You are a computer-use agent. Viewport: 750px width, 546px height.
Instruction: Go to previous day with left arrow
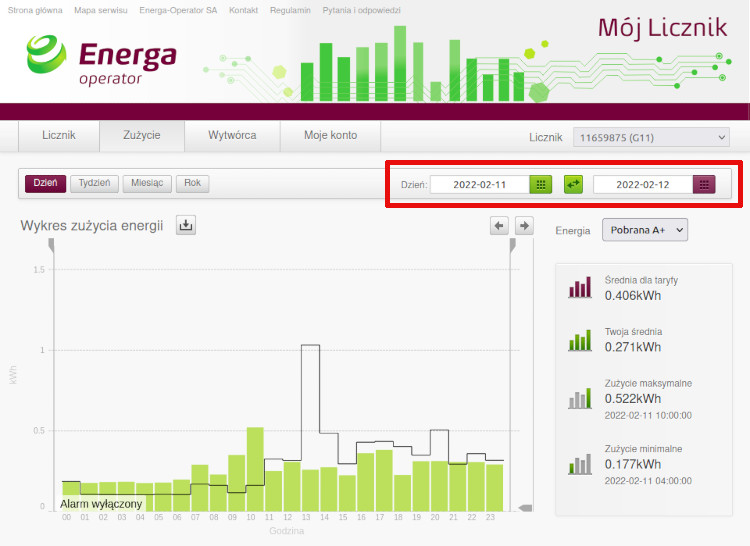pyautogui.click(x=499, y=226)
